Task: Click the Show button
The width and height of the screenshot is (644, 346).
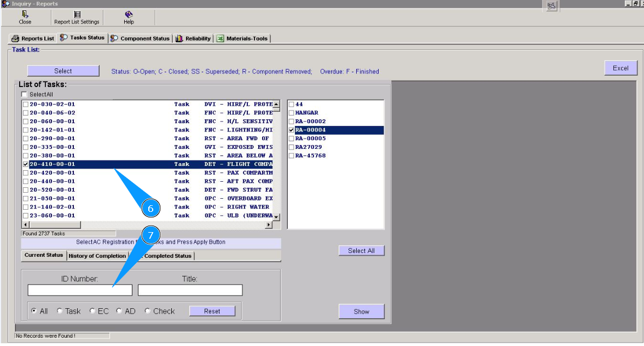Action: coord(361,312)
